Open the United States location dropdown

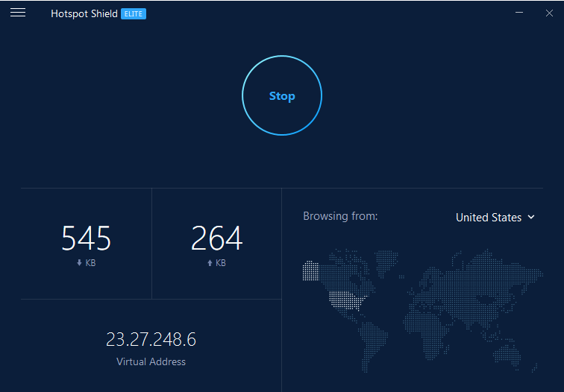495,218
